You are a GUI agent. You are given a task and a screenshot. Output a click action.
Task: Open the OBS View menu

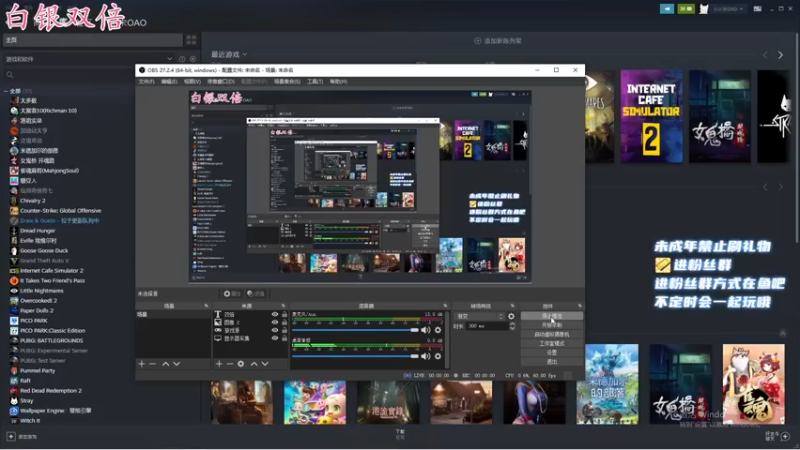(x=192, y=82)
